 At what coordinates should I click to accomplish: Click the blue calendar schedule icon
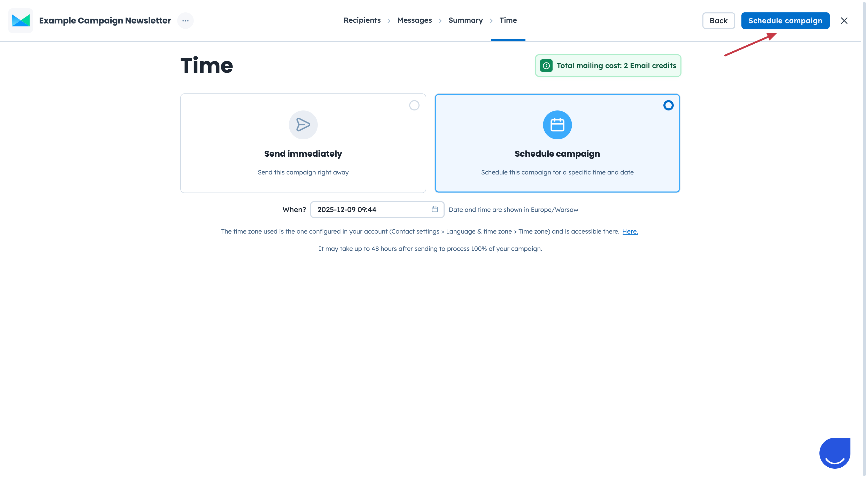tap(557, 125)
